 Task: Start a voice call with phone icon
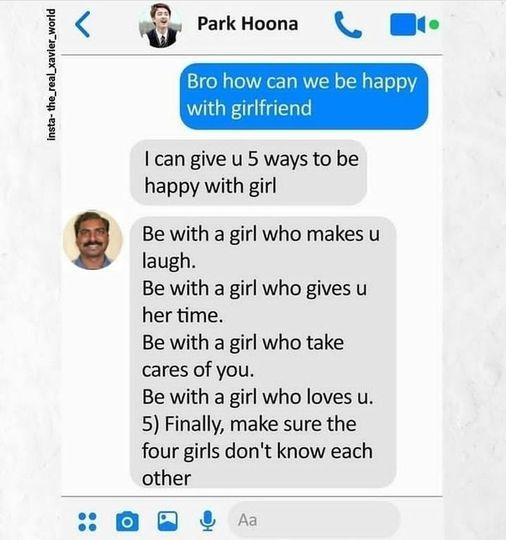[348, 24]
